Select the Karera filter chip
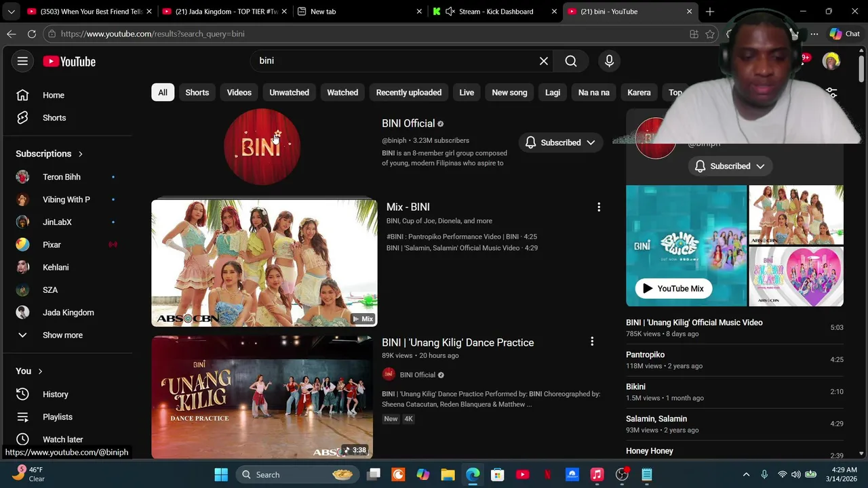 click(x=639, y=92)
